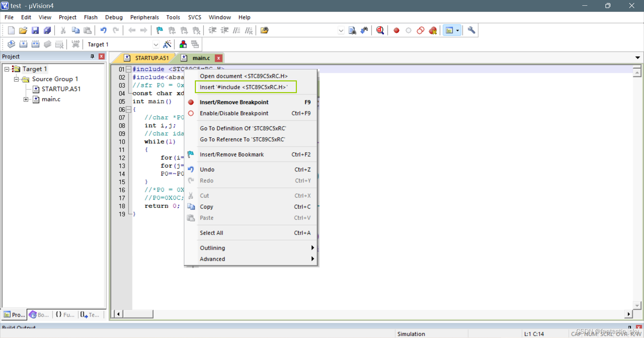644x338 pixels.
Task: Collapse code fold at line 01
Action: coord(128,69)
